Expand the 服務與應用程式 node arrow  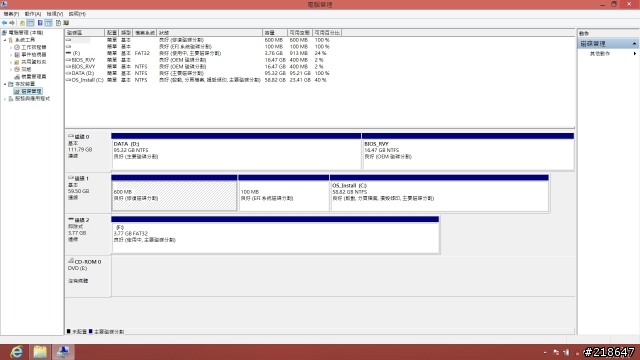(5, 99)
